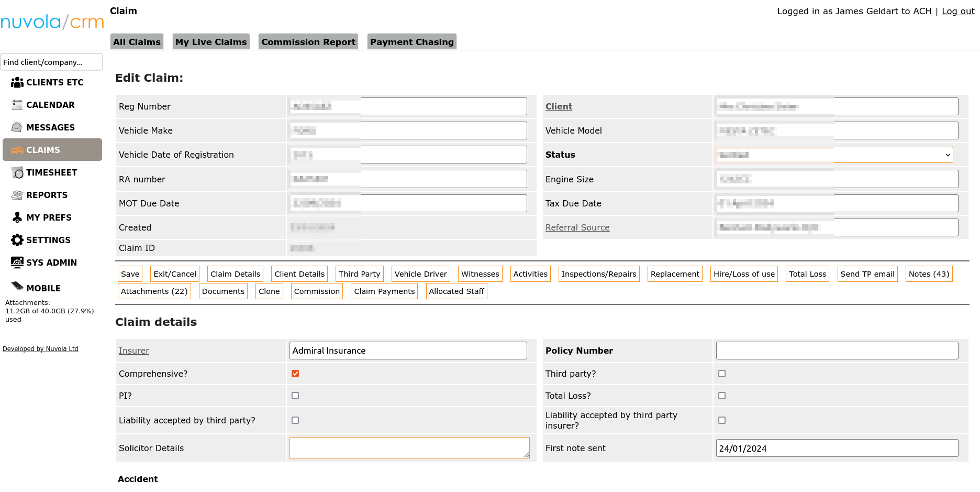Viewport: 980px width, 492px height.
Task: Open the Settings gear icon
Action: click(x=17, y=240)
